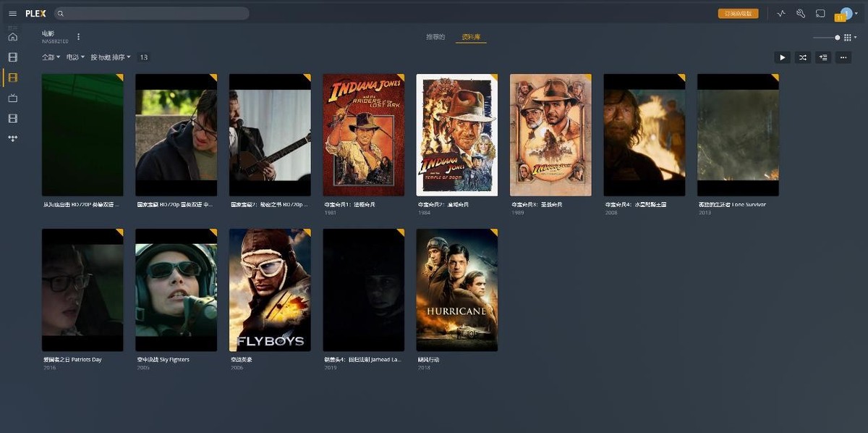Open the Lone Survivor poster
Image resolution: width=868 pixels, height=433 pixels.
click(738, 135)
